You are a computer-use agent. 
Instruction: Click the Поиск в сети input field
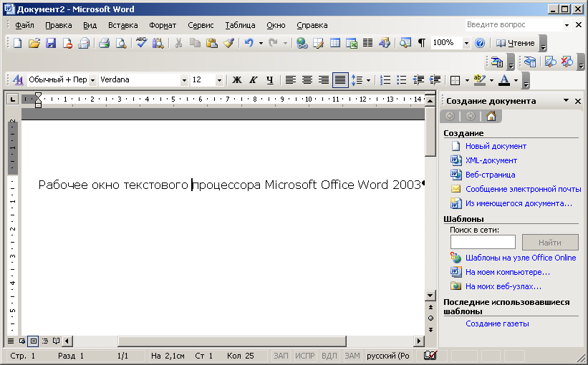(483, 242)
